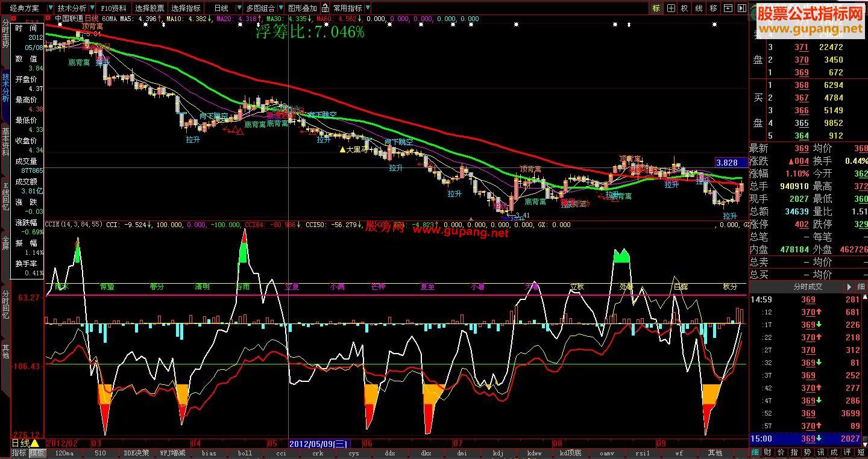Toggle the lock icon beside 图形叠加
This screenshot has height=459, width=868.
325,8
